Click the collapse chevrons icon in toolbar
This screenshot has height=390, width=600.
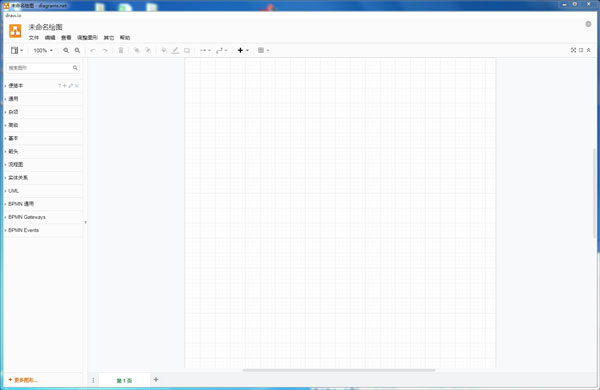(589, 50)
